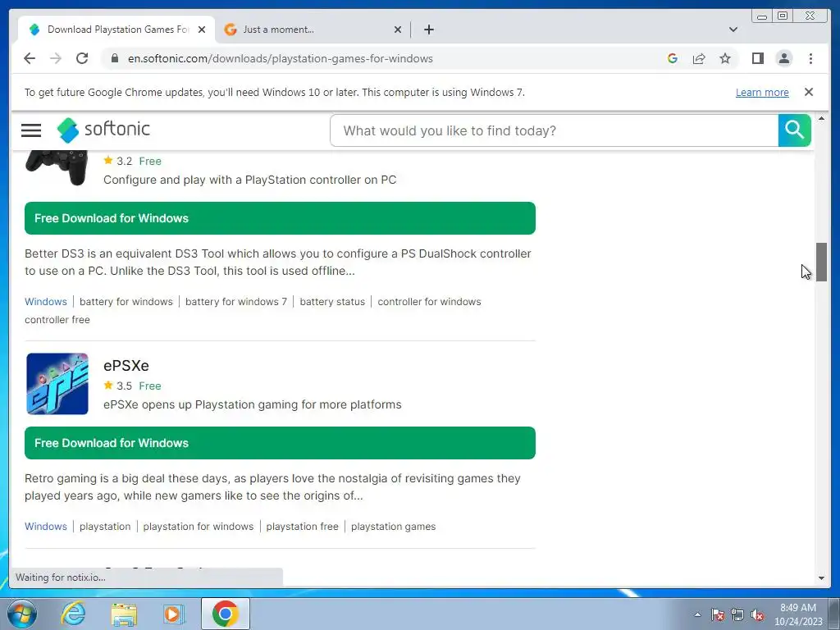Focus the Softonic search box

(554, 130)
